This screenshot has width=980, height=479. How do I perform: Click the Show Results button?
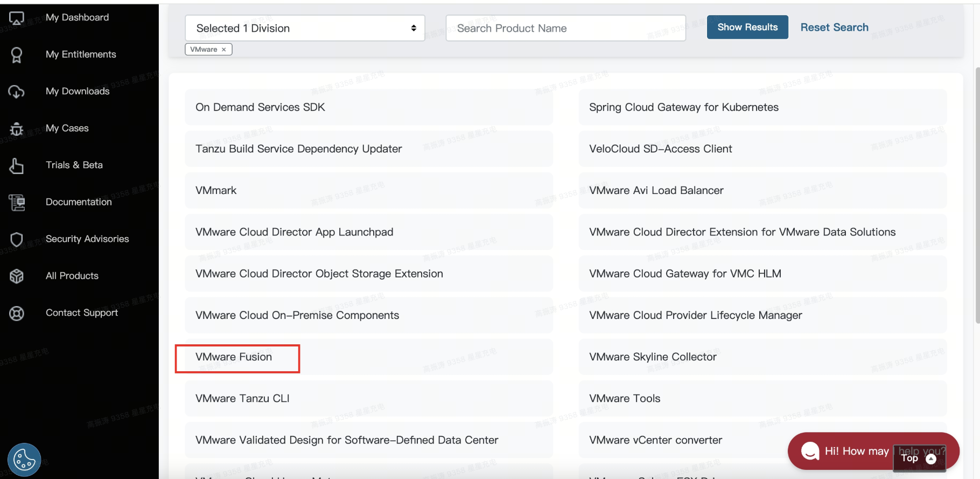[747, 27]
